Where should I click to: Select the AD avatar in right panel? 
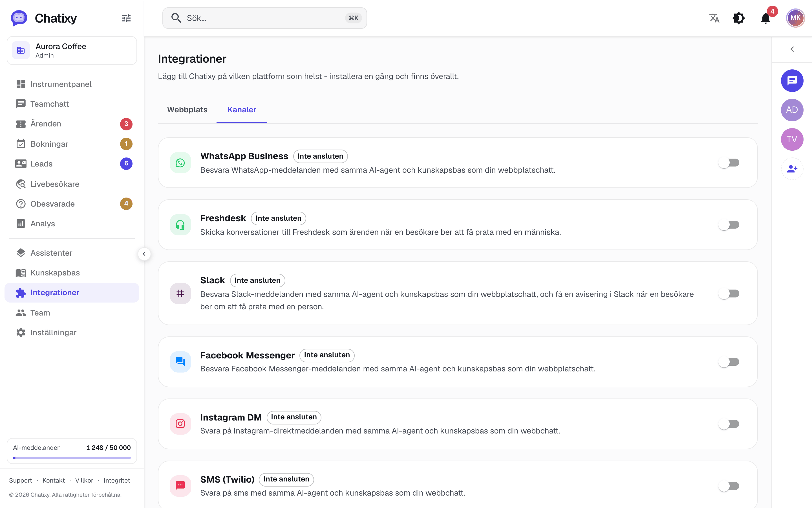tap(792, 110)
